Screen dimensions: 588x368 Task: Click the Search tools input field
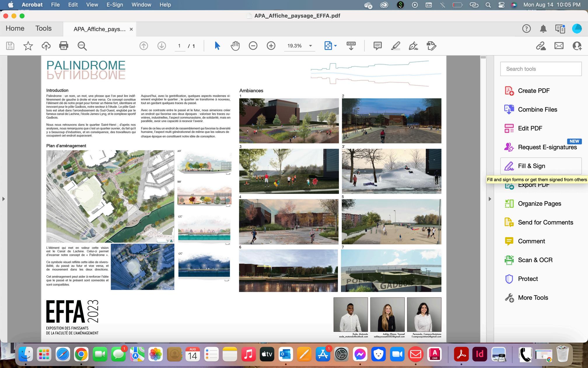tap(541, 69)
